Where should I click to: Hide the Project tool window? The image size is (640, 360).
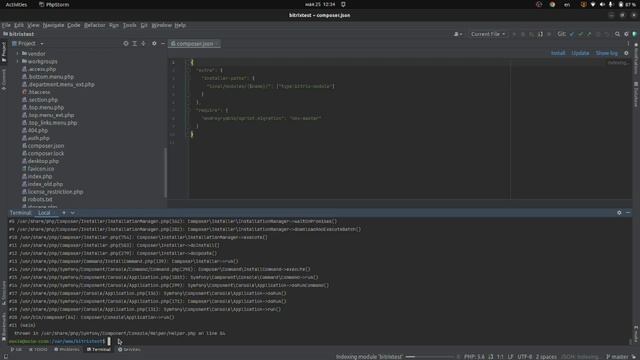tap(163, 43)
